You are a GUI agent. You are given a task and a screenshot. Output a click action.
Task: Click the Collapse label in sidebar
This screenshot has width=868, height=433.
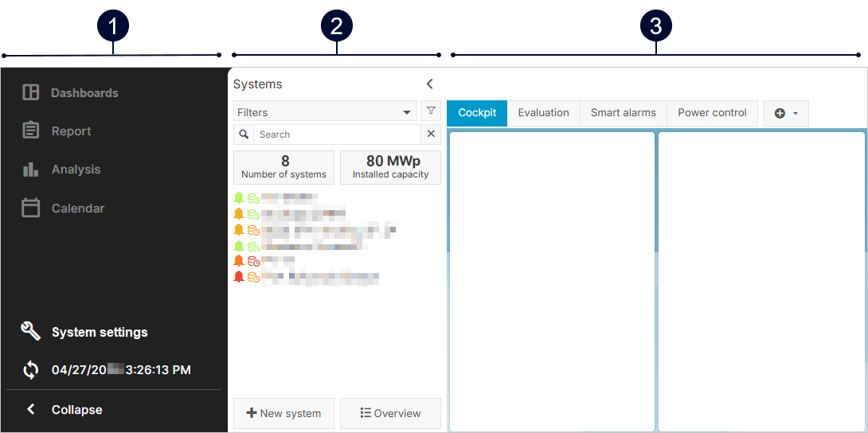pos(77,410)
